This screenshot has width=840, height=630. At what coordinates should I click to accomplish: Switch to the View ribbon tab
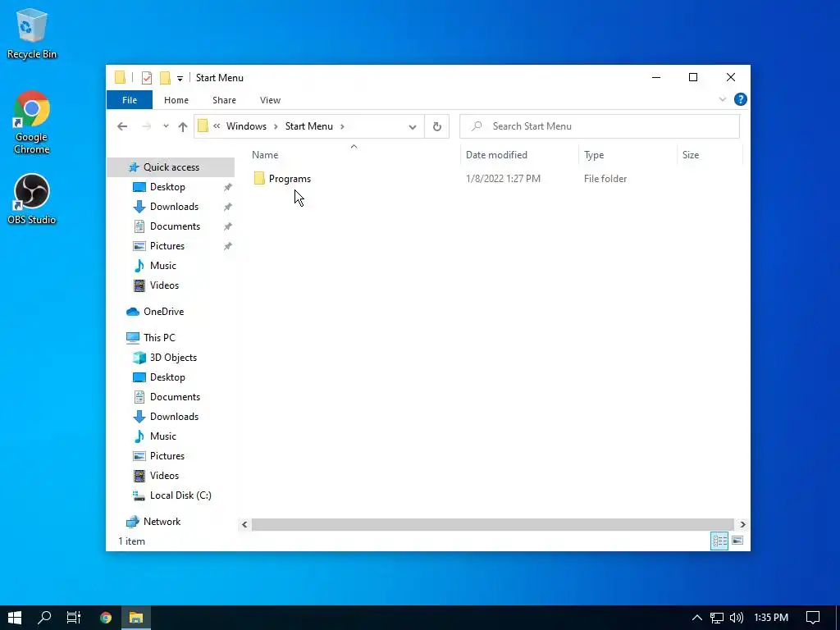tap(270, 100)
